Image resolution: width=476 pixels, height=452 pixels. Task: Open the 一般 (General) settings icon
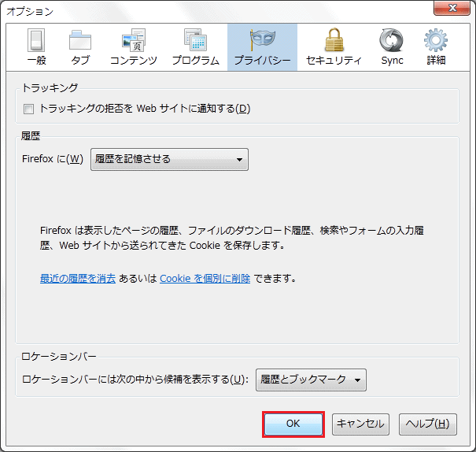36,47
